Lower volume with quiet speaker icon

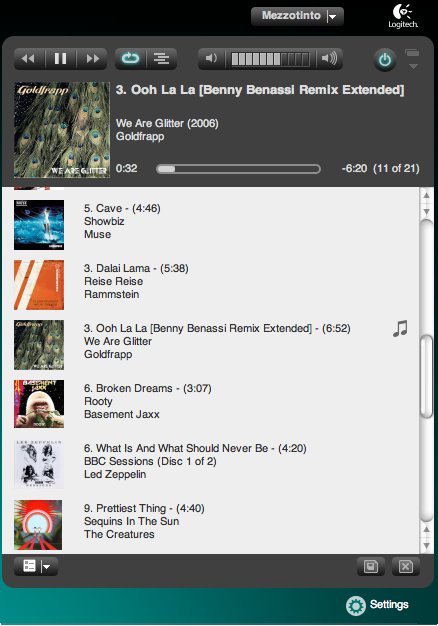[x=211, y=59]
